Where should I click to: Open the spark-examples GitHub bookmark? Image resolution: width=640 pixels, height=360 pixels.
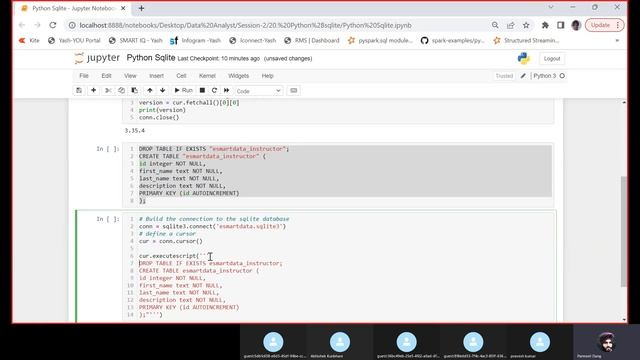click(x=452, y=40)
